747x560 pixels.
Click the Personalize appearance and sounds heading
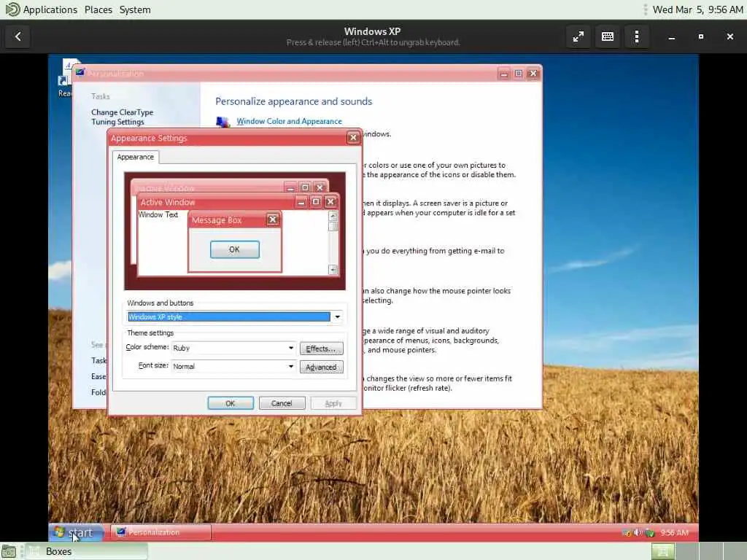(293, 101)
